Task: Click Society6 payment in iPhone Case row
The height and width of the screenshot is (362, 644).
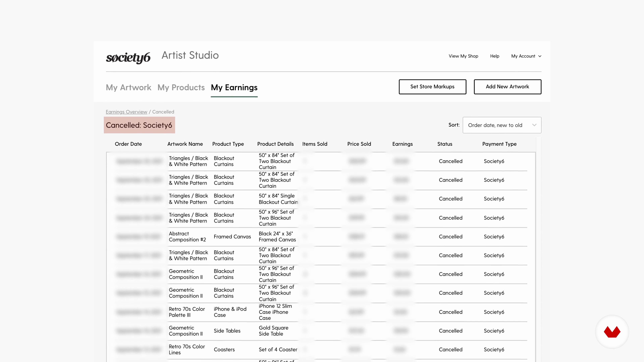Action: pos(494,312)
